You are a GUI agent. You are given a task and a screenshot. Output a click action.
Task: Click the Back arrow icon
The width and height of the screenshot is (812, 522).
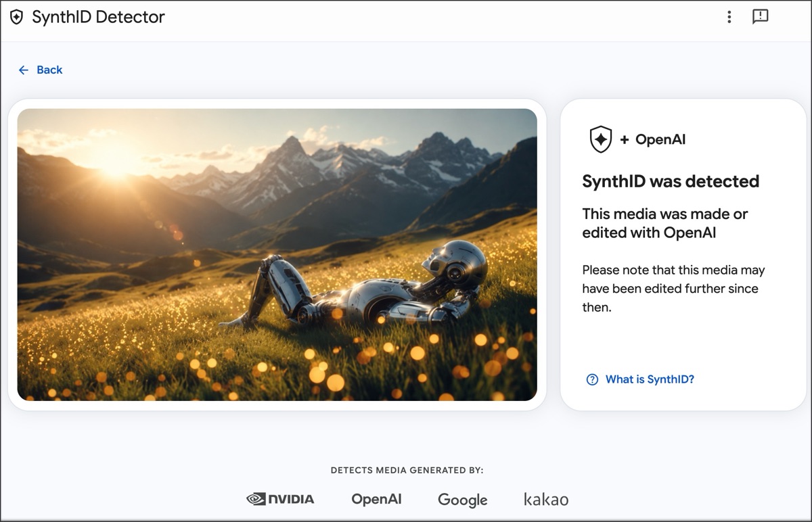(24, 70)
